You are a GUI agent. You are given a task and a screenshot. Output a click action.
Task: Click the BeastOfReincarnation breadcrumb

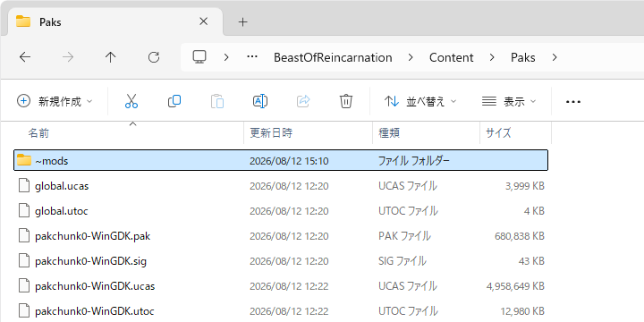333,57
